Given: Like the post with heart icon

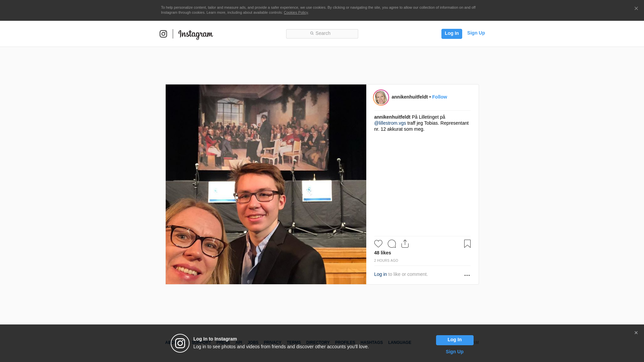Looking at the screenshot, I should point(378,244).
